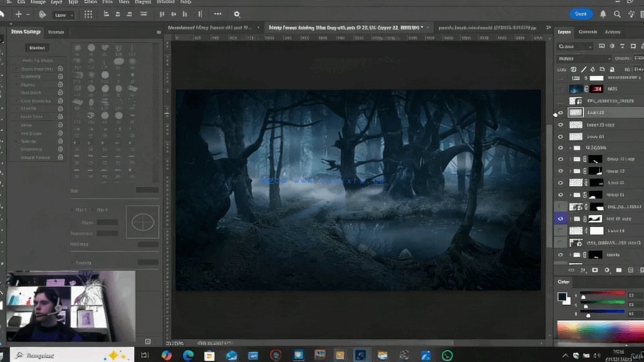Toggle the Spacing checkbox

pos(74,262)
